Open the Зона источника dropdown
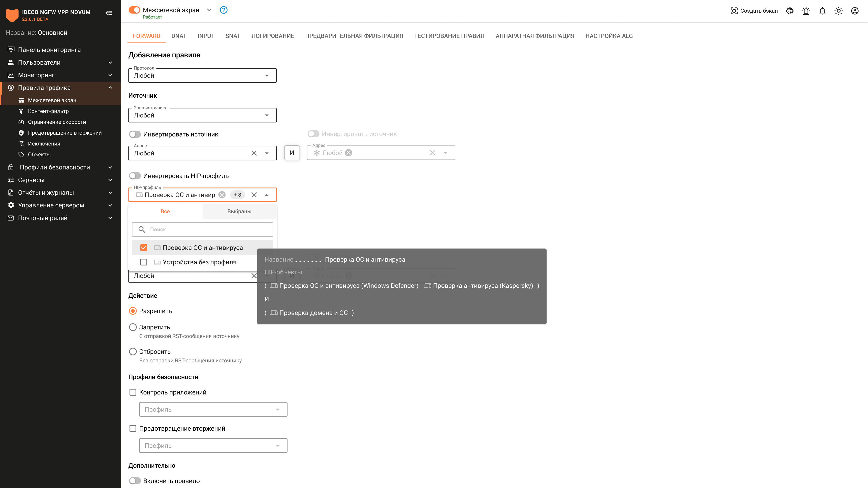 point(202,115)
